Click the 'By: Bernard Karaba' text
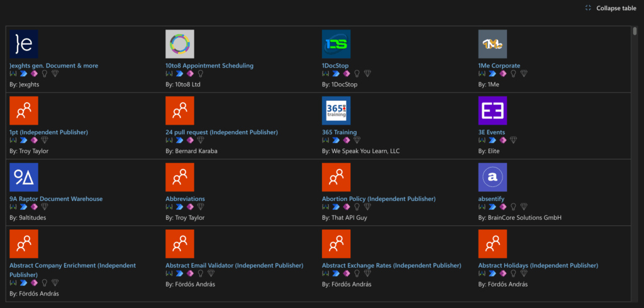This screenshot has width=644, height=308. point(191,151)
